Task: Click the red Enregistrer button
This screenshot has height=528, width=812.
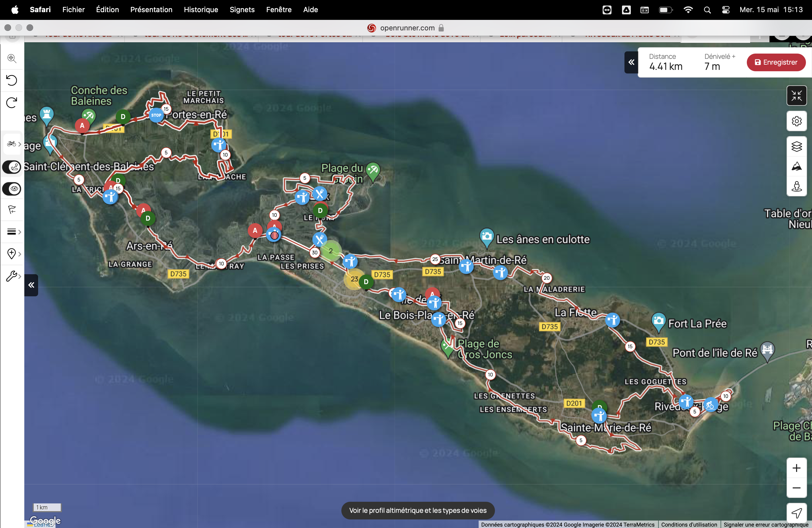Action: (776, 62)
